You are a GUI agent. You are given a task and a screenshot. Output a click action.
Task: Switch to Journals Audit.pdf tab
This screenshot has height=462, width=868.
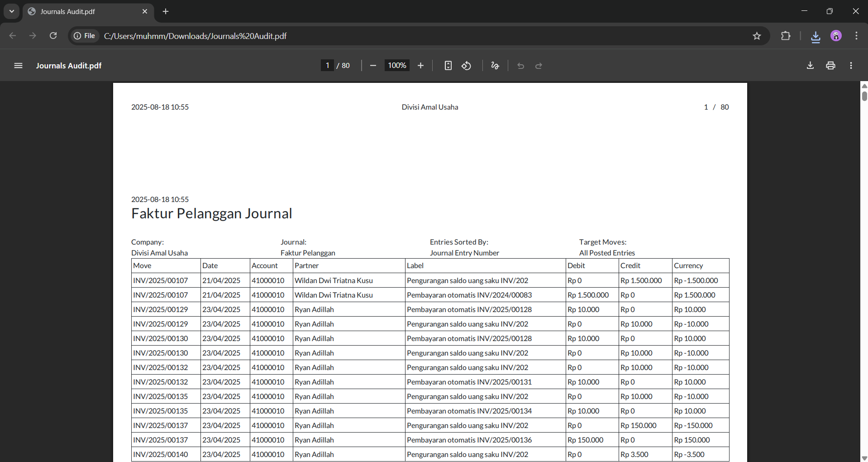pyautogui.click(x=81, y=11)
